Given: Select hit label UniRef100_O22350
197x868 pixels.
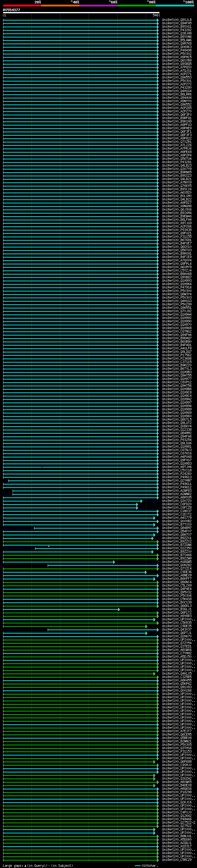Looking at the screenshot, I should [x=177, y=548].
